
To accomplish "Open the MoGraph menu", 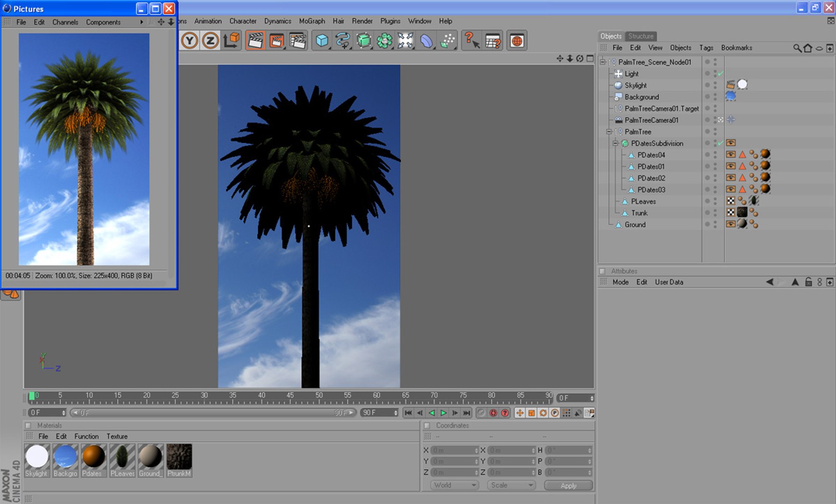I will coord(312,21).
